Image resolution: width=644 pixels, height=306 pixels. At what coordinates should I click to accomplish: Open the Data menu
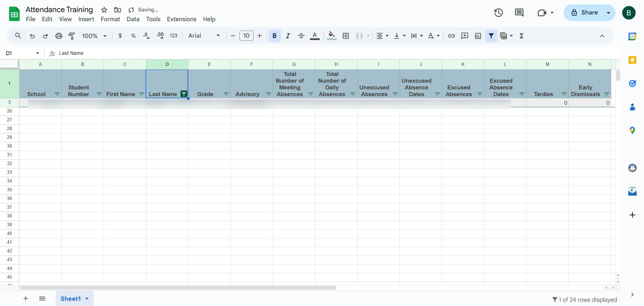tap(133, 19)
